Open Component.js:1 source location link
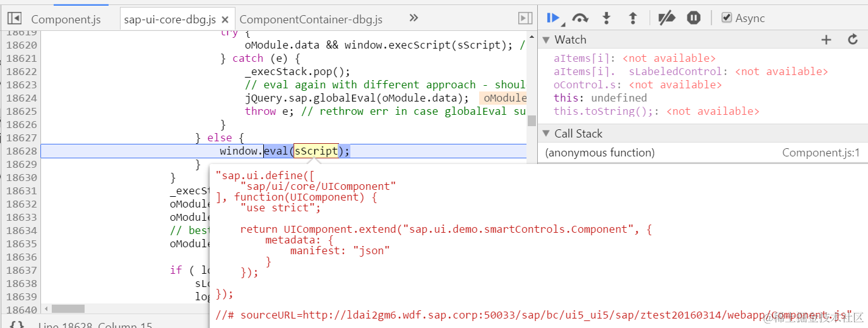The height and width of the screenshot is (328, 868). 821,153
